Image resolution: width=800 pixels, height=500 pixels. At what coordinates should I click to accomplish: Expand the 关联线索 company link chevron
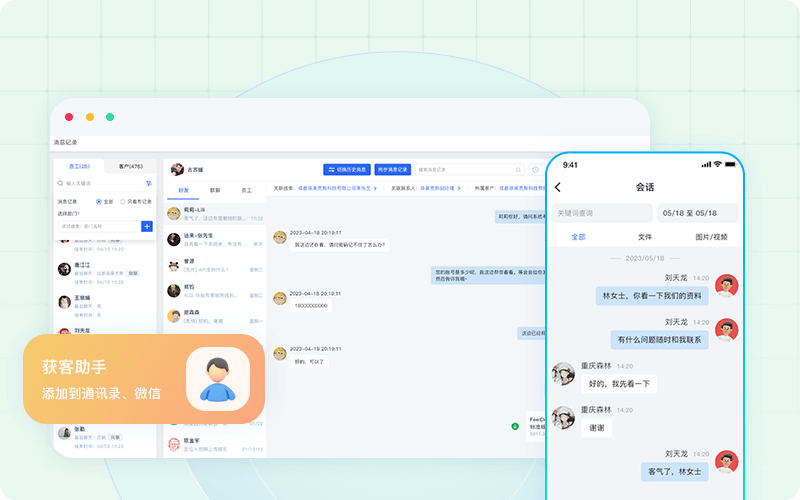coord(375,188)
